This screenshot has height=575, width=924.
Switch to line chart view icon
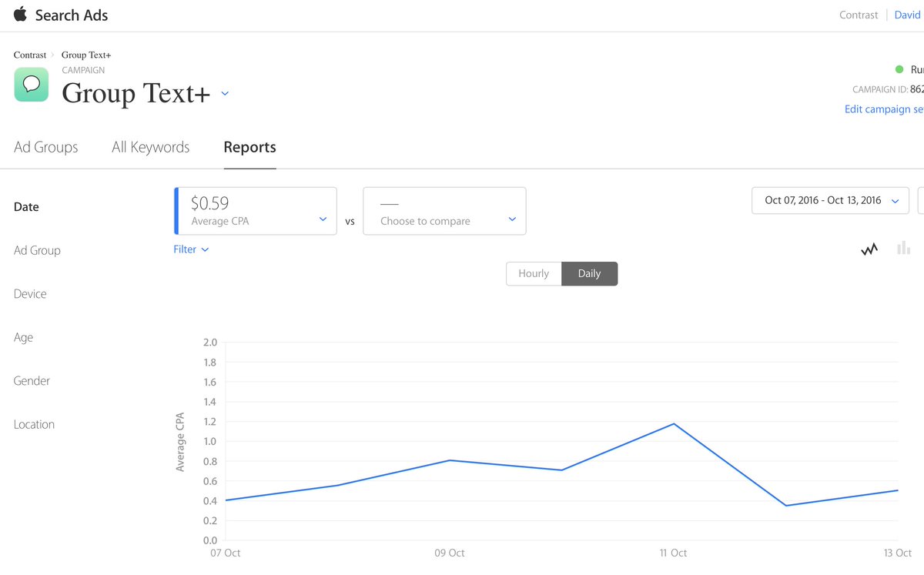pyautogui.click(x=869, y=249)
